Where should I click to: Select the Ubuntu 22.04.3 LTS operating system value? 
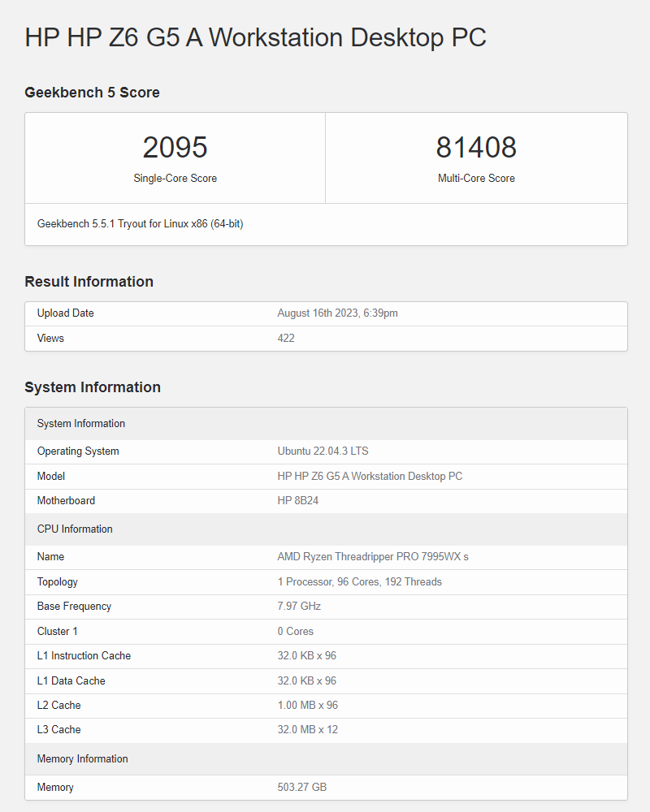[323, 451]
